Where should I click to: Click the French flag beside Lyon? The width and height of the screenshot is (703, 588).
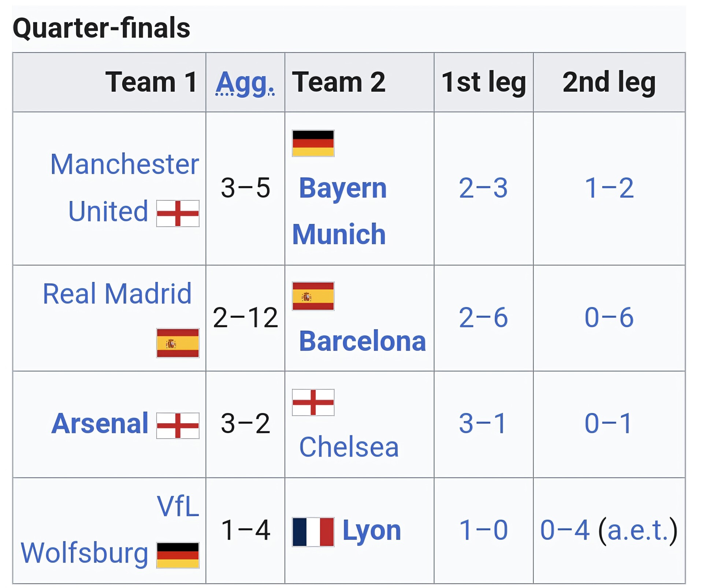pyautogui.click(x=313, y=532)
